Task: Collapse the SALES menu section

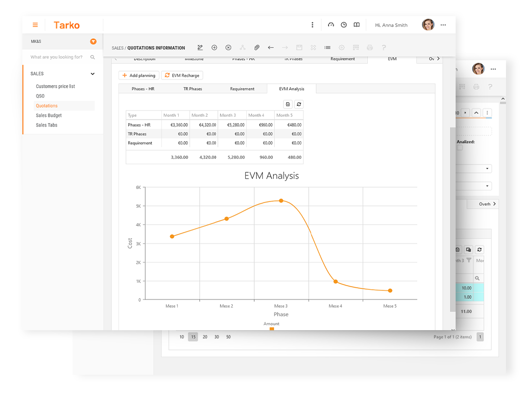Action: point(92,74)
